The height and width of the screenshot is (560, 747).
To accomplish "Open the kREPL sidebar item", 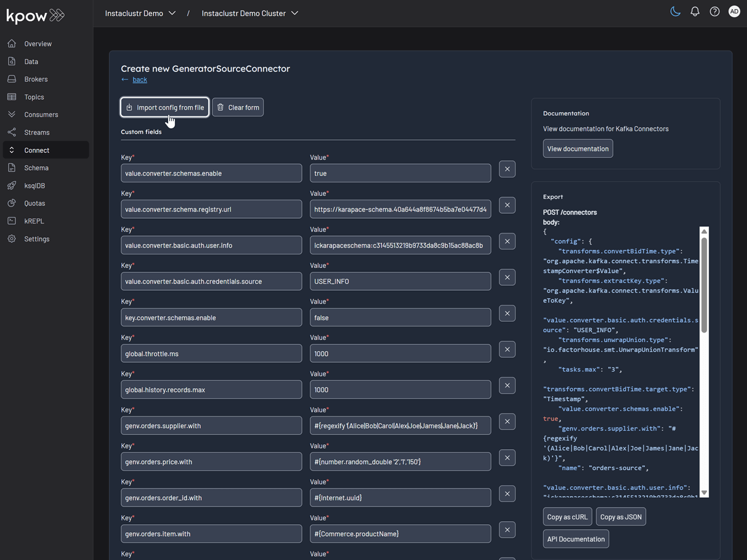I will [34, 221].
